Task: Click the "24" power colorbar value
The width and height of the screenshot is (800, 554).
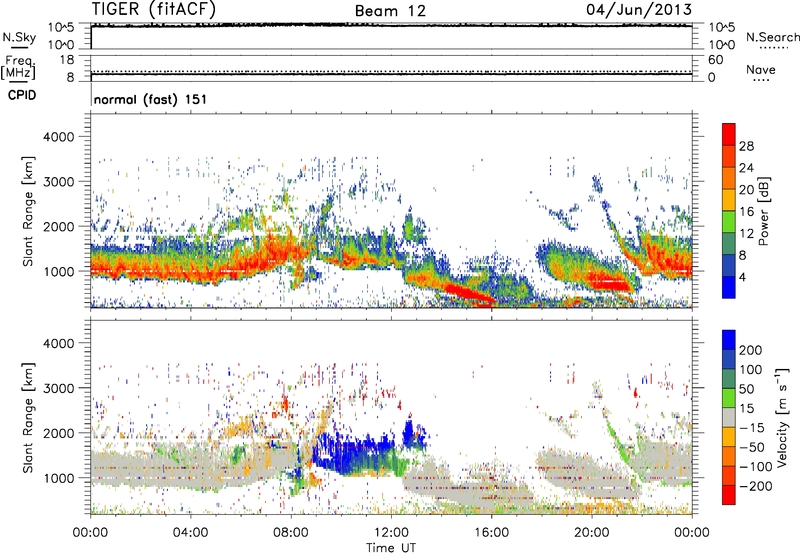Action: coord(746,168)
